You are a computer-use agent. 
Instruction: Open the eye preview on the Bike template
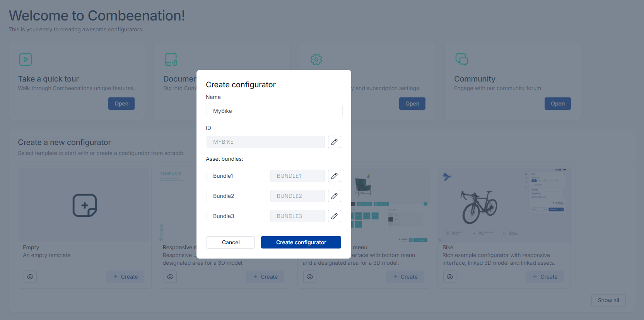450,277
